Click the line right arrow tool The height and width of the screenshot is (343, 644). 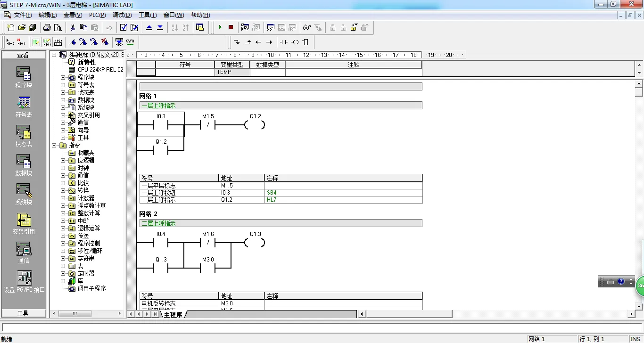pyautogui.click(x=269, y=42)
